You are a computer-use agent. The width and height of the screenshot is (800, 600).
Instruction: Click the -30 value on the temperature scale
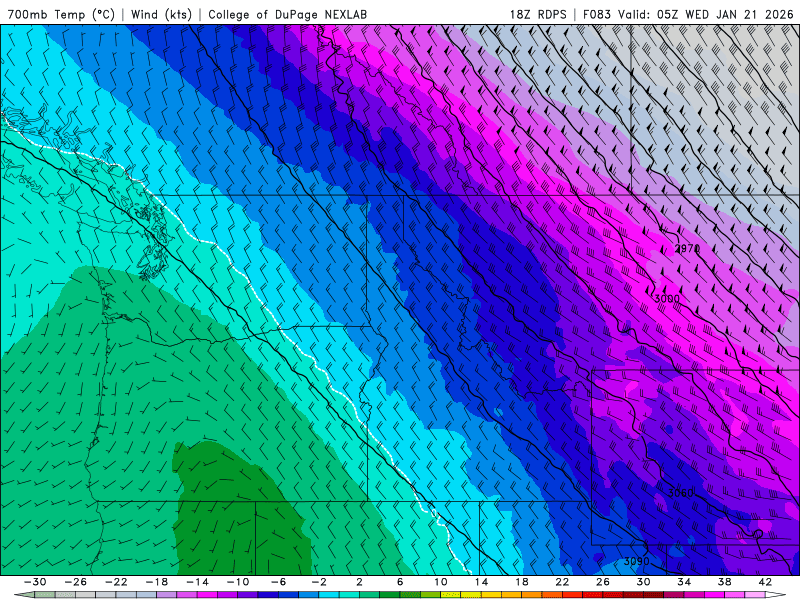[35, 582]
